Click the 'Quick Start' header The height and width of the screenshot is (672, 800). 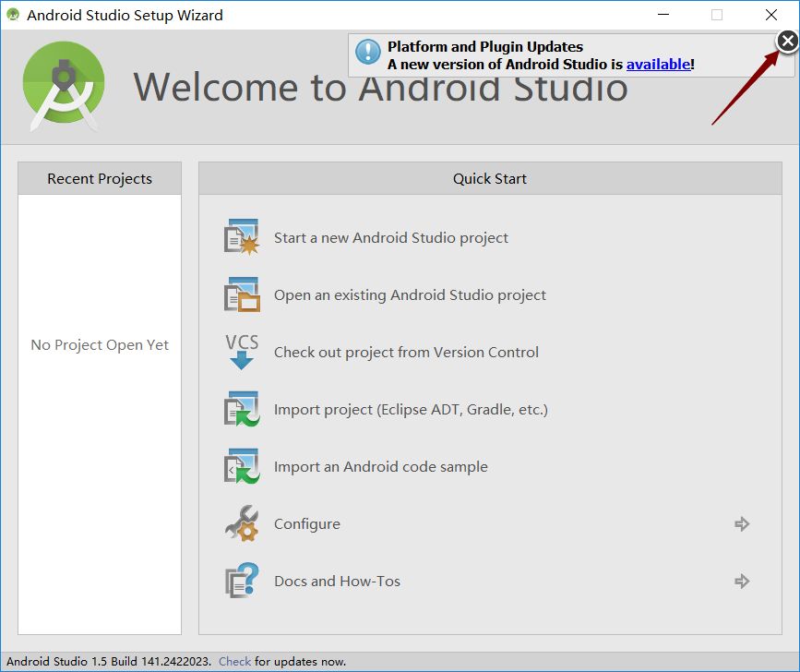(x=490, y=178)
